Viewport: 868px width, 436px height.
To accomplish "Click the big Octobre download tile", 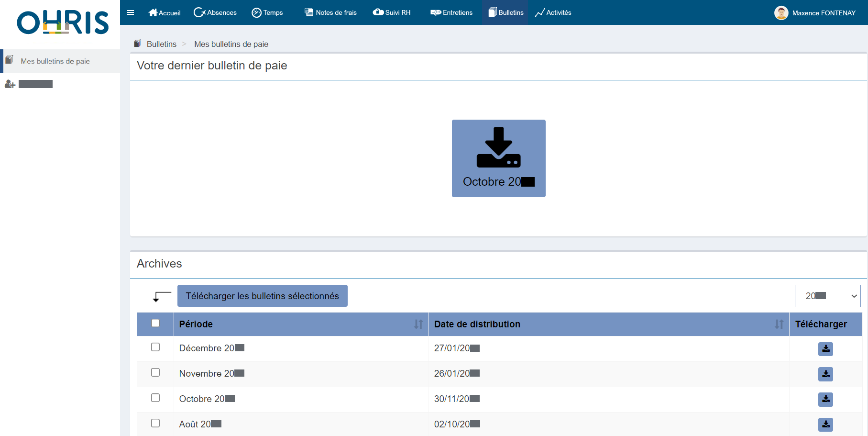I will coord(498,158).
